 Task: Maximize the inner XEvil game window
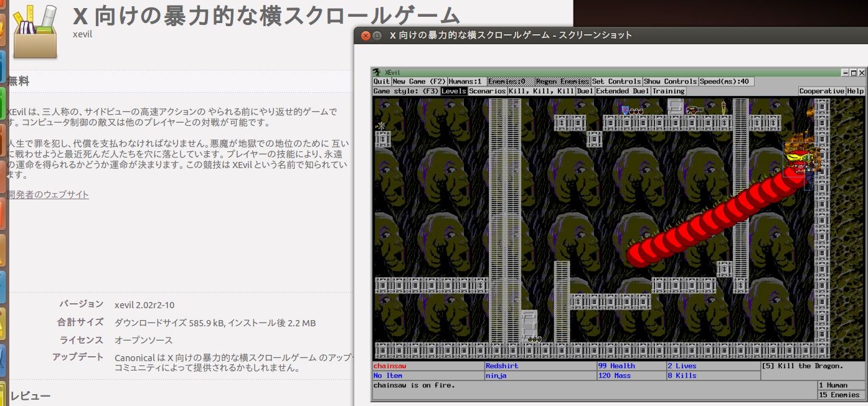(853, 72)
